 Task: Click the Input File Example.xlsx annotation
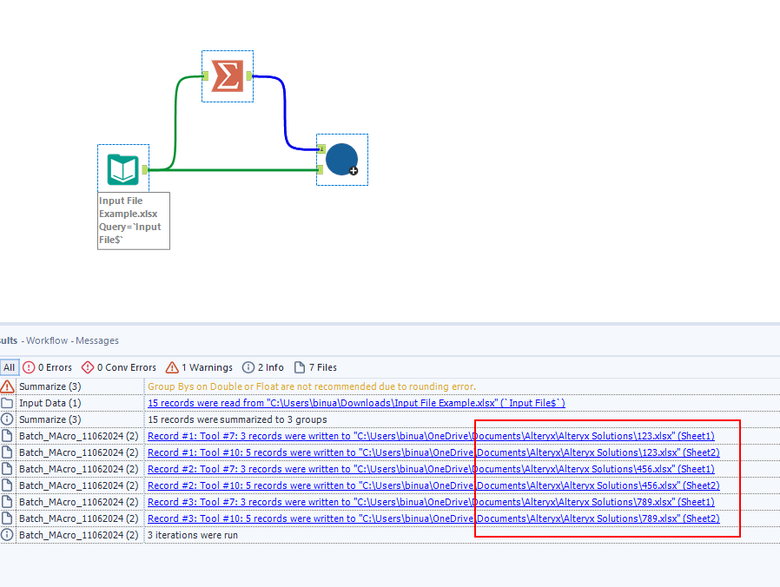pyautogui.click(x=133, y=220)
